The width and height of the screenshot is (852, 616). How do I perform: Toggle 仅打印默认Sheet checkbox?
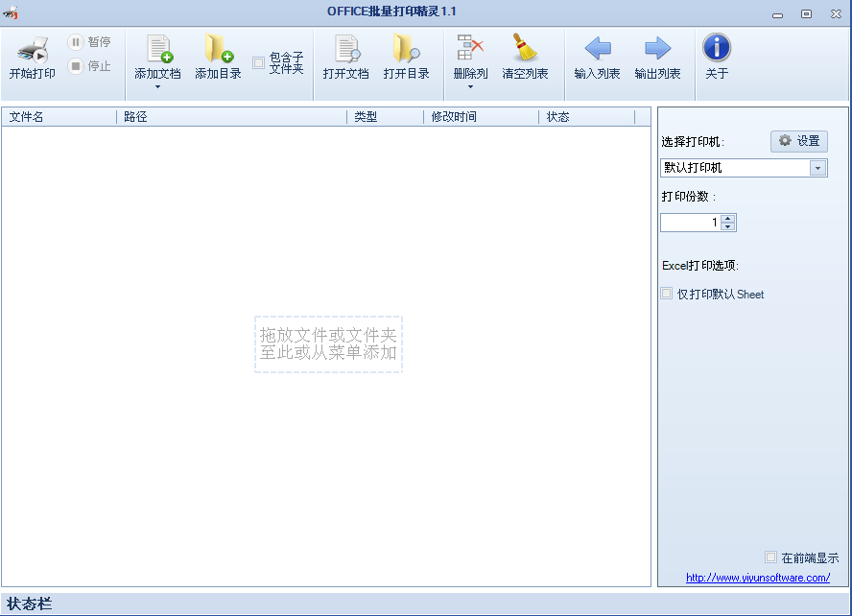tap(667, 295)
